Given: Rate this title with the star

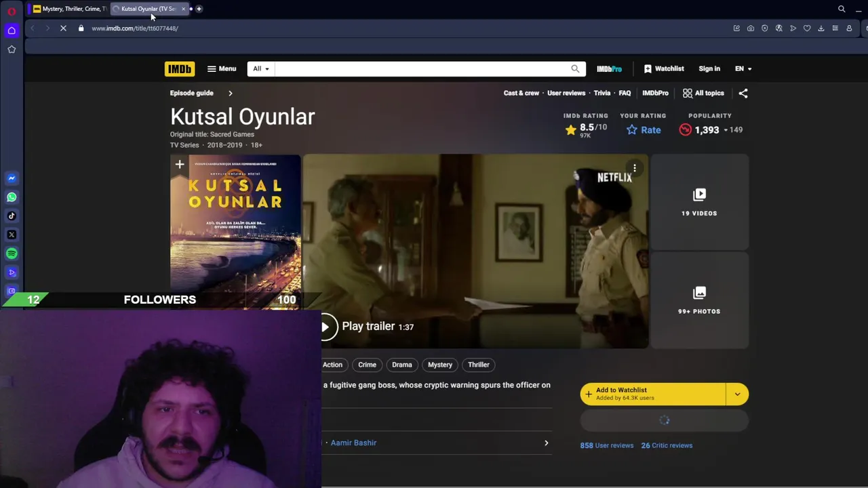Looking at the screenshot, I should pyautogui.click(x=643, y=129).
